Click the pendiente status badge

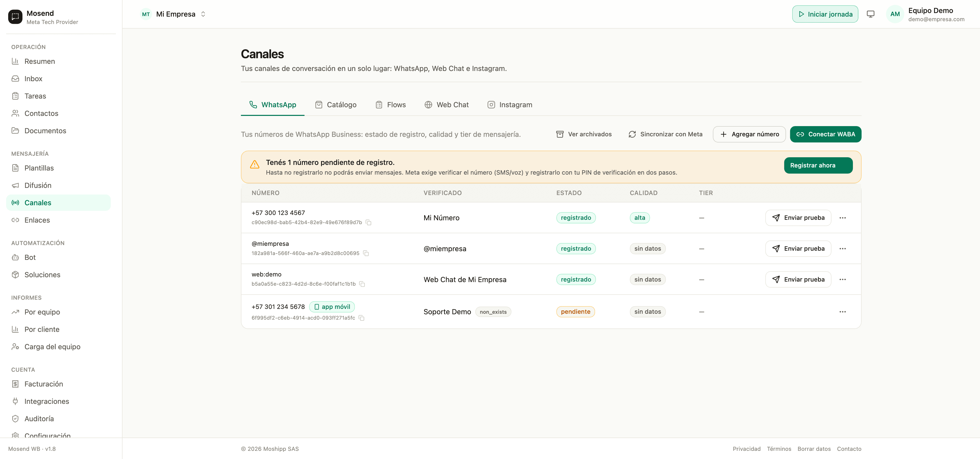tap(575, 312)
